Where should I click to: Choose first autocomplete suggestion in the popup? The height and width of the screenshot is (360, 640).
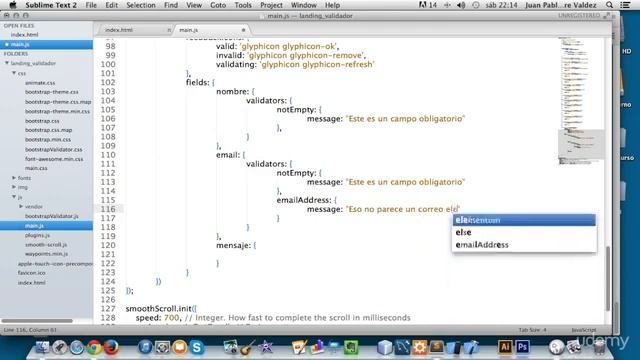point(524,220)
